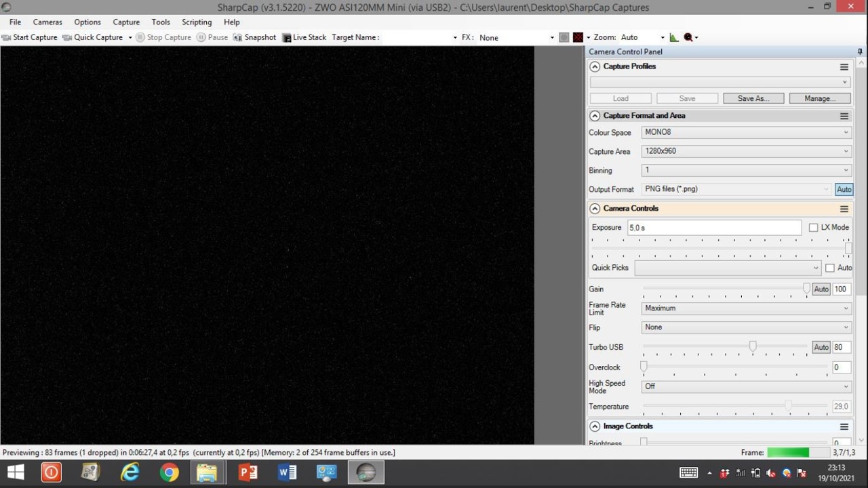Open Capture Format and Area menu icon
Image resolution: width=868 pixels, height=488 pixels.
coord(844,117)
